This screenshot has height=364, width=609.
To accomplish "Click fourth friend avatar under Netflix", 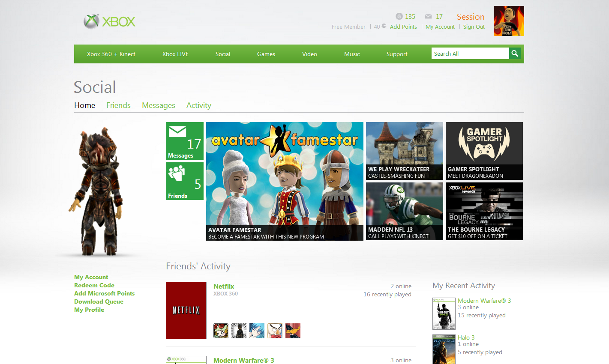I will click(x=275, y=331).
